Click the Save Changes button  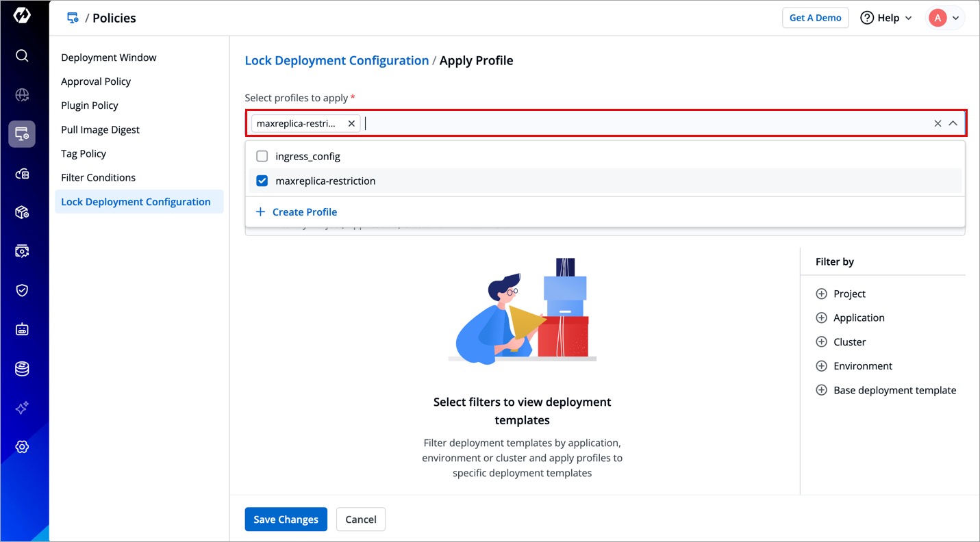(286, 519)
